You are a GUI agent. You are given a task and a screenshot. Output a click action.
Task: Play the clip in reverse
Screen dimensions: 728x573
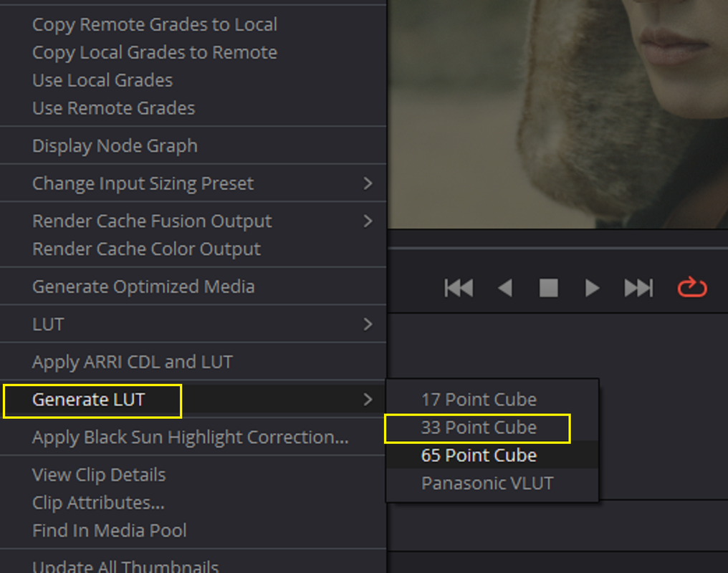click(505, 288)
